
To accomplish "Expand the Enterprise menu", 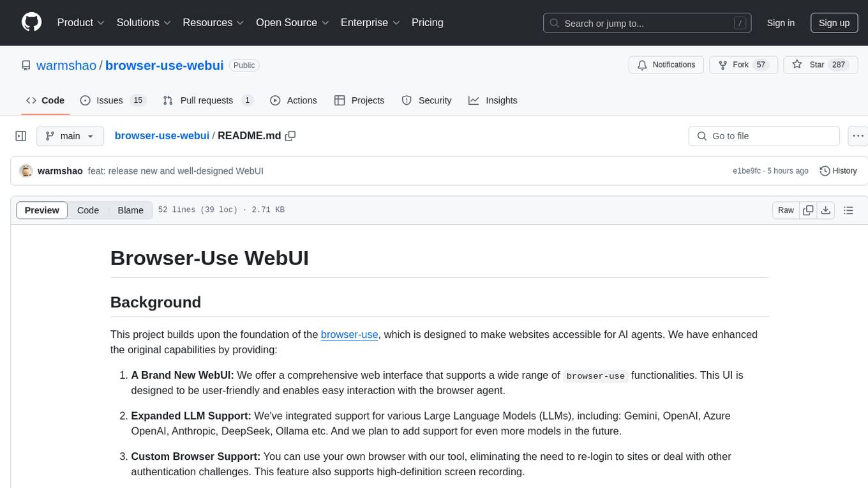I will pos(370,22).
